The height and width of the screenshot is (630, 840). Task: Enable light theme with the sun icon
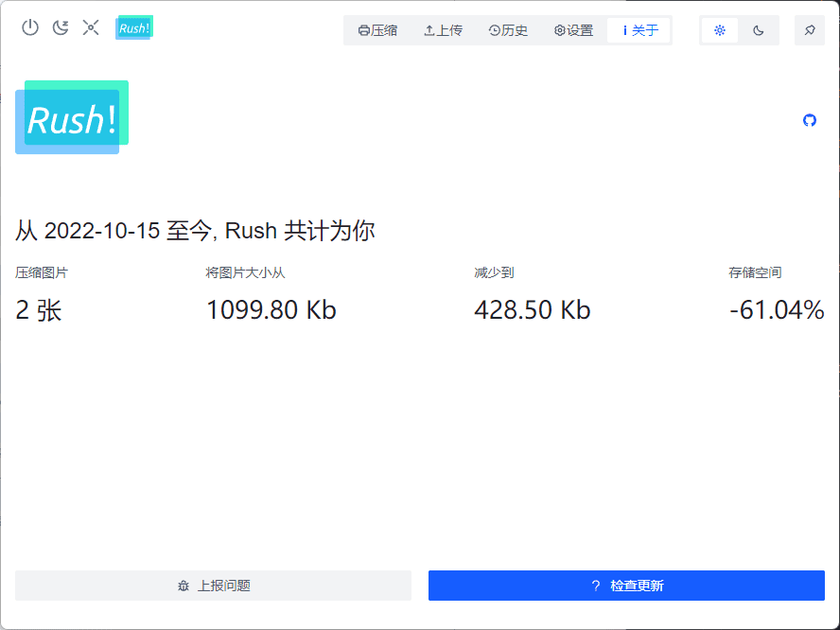tap(720, 30)
